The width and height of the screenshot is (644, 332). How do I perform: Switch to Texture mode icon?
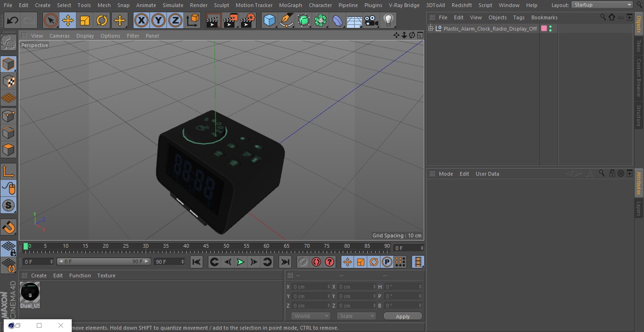click(8, 81)
